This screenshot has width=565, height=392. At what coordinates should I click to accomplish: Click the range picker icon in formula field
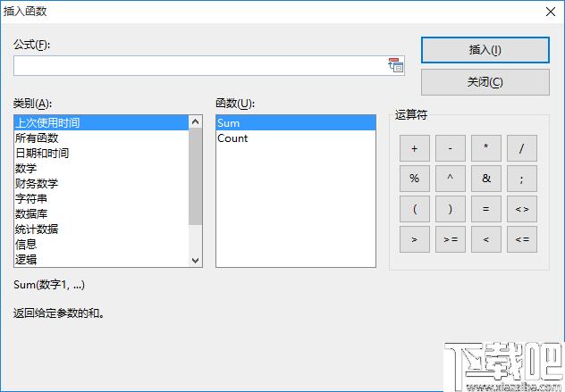click(395, 65)
